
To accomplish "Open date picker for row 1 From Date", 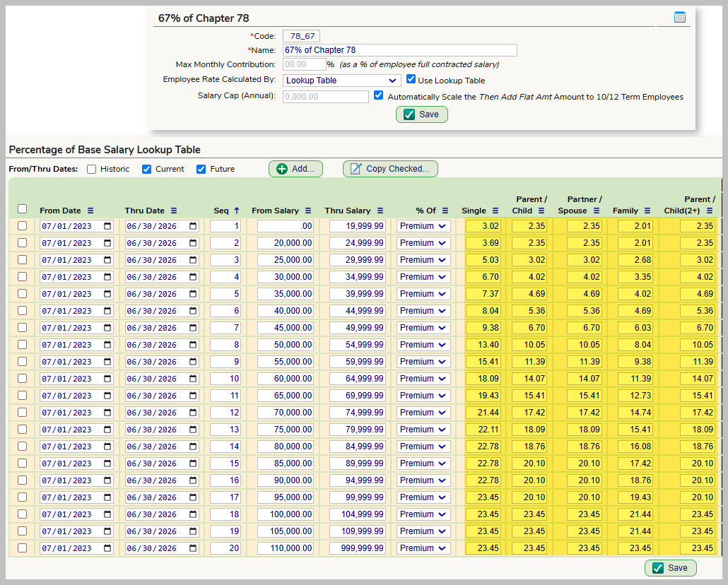I will tap(107, 226).
